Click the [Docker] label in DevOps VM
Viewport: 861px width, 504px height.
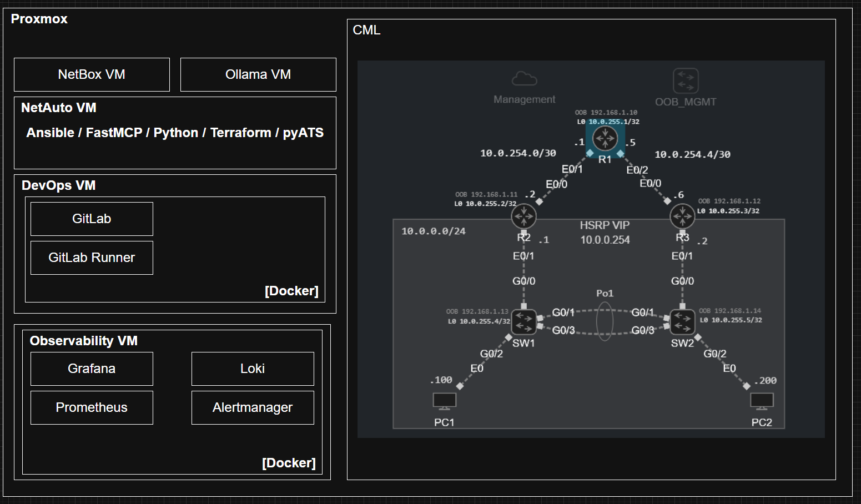tap(291, 291)
